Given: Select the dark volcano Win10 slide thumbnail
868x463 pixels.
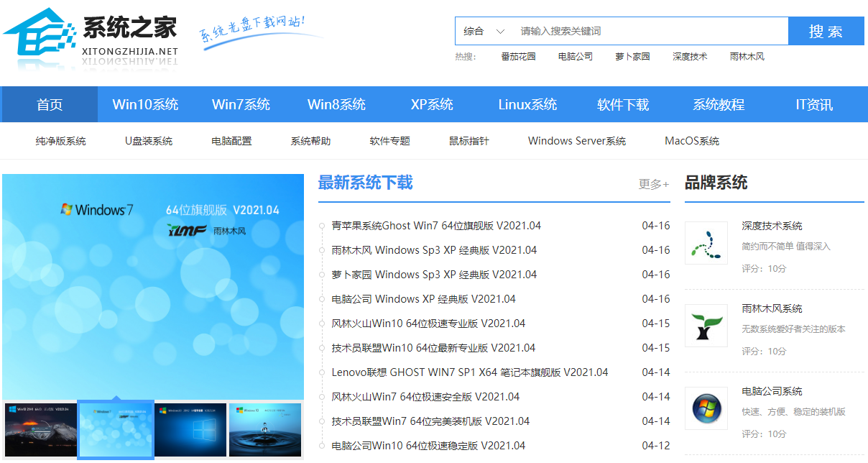Looking at the screenshot, I should coord(40,429).
